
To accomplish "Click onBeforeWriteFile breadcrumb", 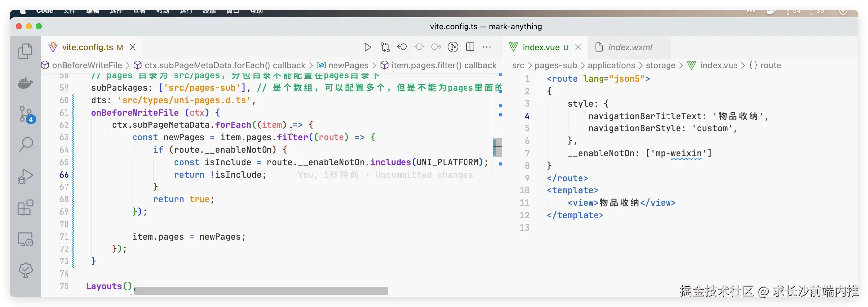I will [87, 65].
